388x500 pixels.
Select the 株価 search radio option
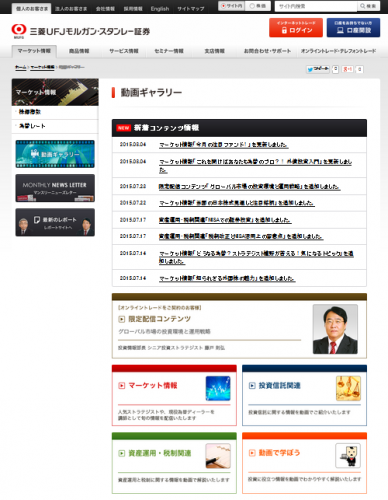(258, 6)
